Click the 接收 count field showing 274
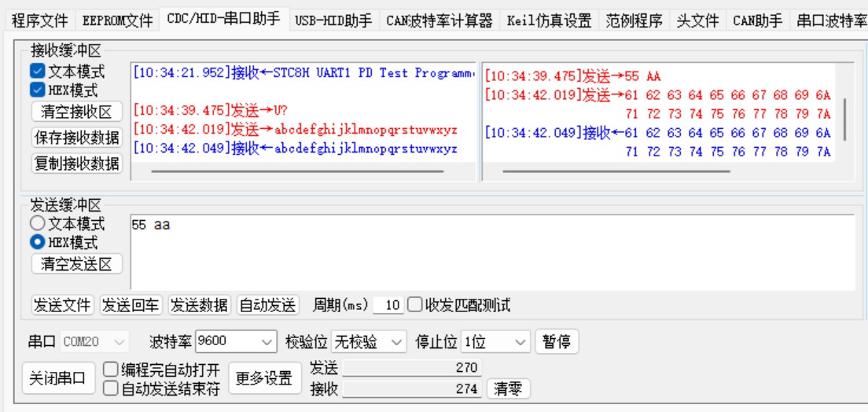The width and height of the screenshot is (868, 412). pyautogui.click(x=413, y=389)
